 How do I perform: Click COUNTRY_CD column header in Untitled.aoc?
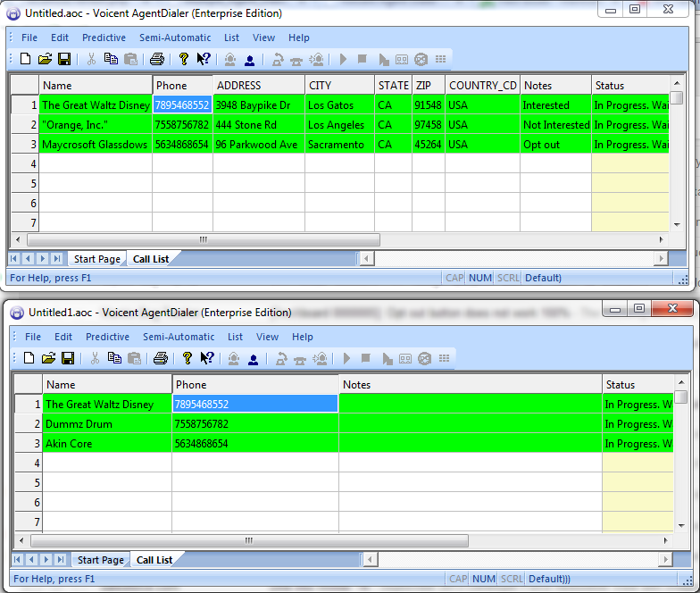click(482, 86)
